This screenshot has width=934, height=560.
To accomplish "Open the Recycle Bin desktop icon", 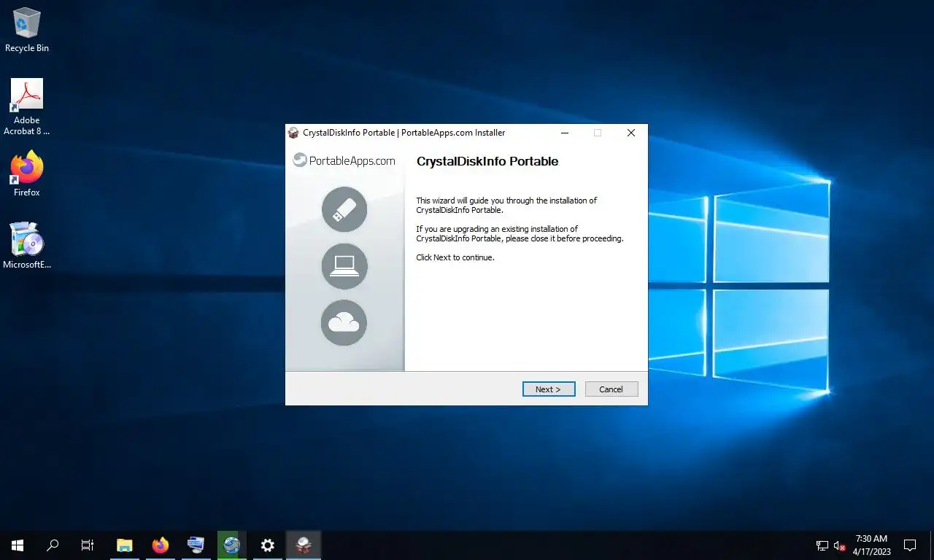I will (x=27, y=31).
